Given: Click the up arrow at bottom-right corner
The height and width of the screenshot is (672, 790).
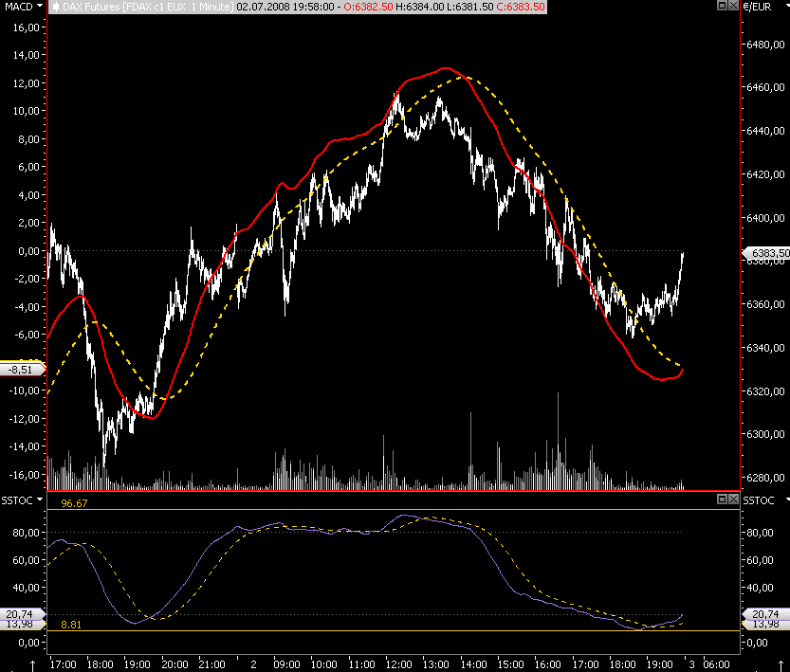Looking at the screenshot, I should pyautogui.click(x=781, y=665).
